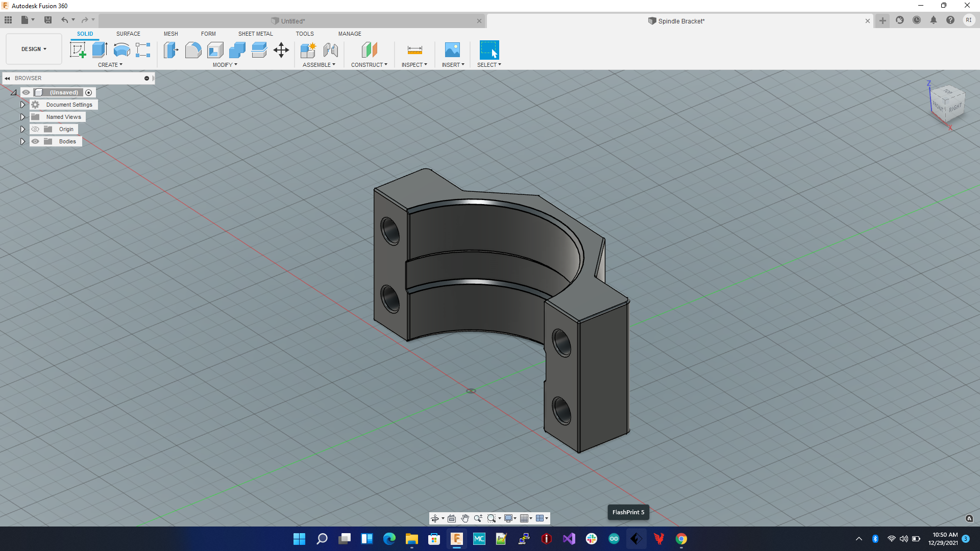980x551 pixels.
Task: Add a new design tab
Action: (883, 20)
